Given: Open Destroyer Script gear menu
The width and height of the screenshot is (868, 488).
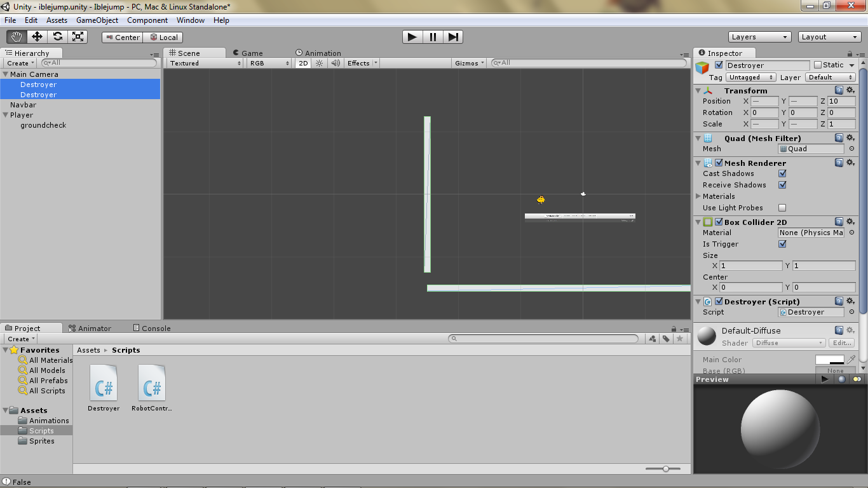Looking at the screenshot, I should [x=850, y=301].
